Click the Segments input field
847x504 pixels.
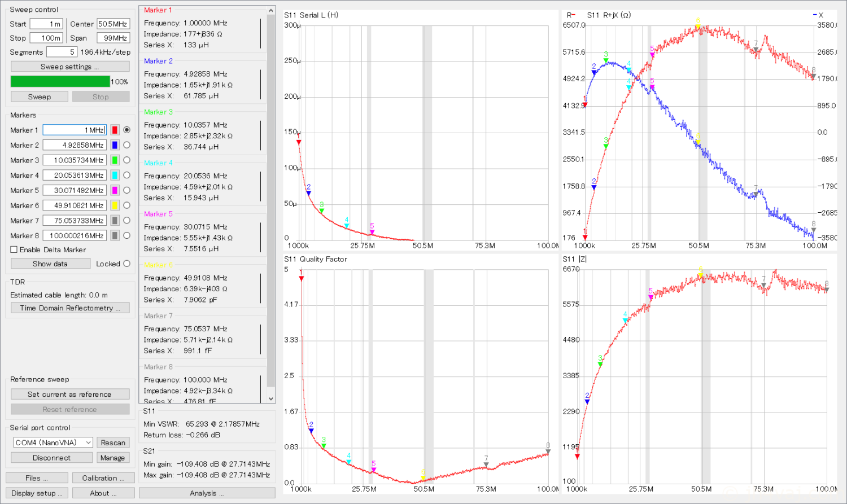click(x=61, y=52)
